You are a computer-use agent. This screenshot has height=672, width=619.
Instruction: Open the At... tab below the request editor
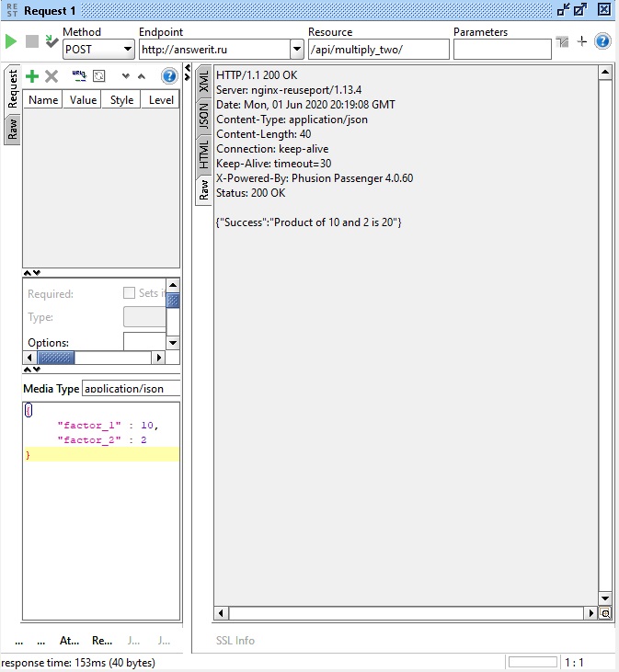pyautogui.click(x=70, y=641)
